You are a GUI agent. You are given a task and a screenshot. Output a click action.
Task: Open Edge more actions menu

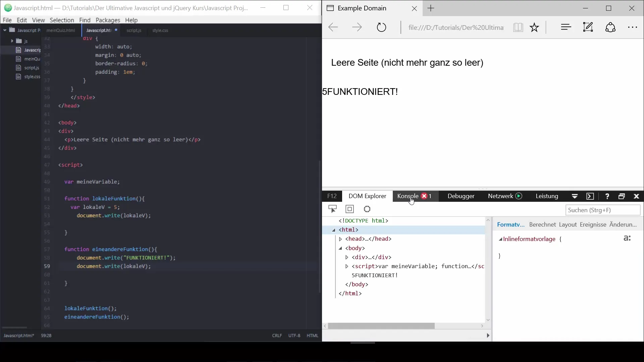pos(632,27)
